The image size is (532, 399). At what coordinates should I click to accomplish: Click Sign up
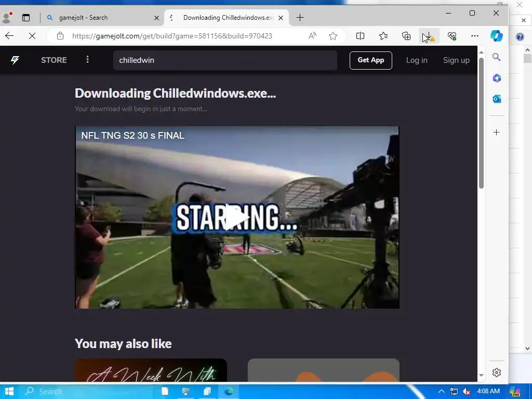[x=456, y=60]
